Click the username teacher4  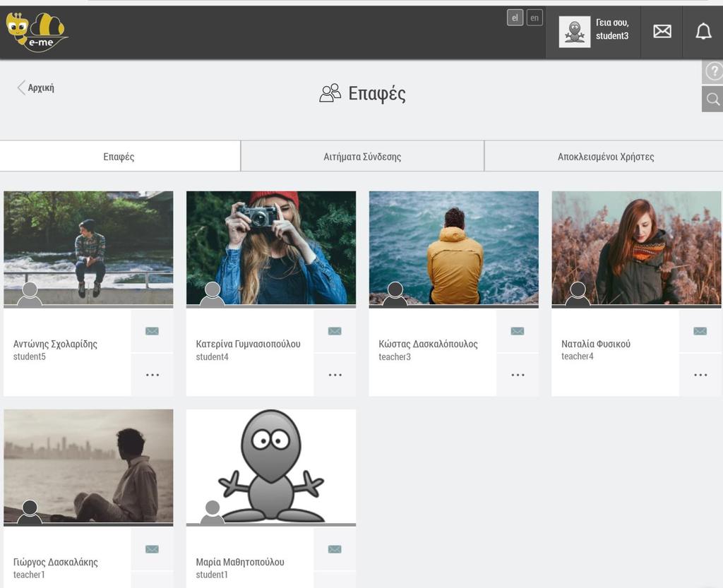[578, 356]
